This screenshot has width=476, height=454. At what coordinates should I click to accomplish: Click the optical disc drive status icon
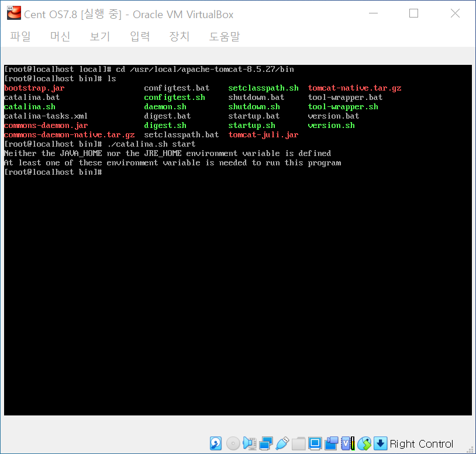click(233, 443)
